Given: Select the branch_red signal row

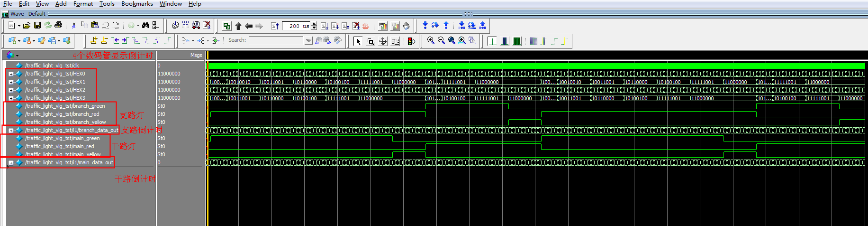Looking at the screenshot, I should 62,114.
